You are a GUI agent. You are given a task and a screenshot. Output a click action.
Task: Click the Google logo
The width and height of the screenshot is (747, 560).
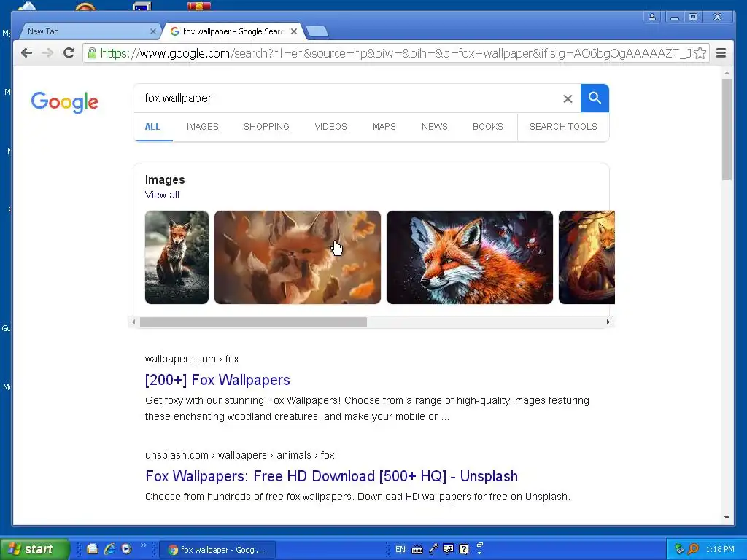pos(65,102)
